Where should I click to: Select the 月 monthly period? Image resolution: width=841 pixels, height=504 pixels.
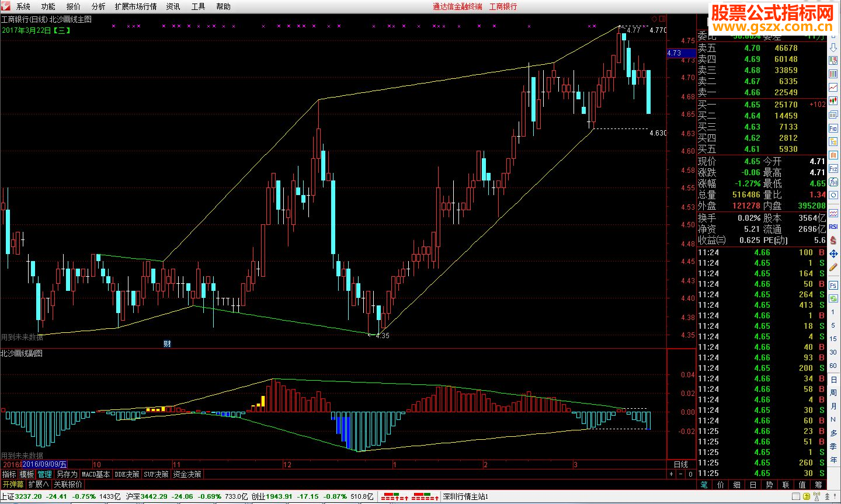click(833, 406)
